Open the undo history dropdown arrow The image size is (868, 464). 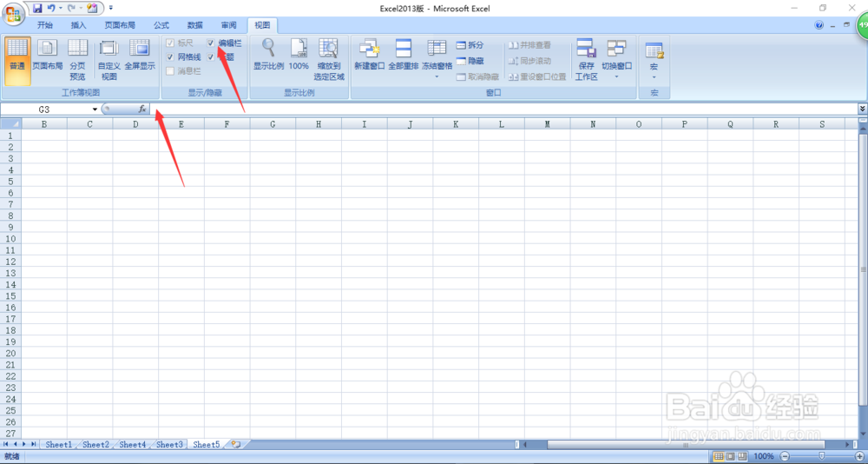pyautogui.click(x=60, y=9)
